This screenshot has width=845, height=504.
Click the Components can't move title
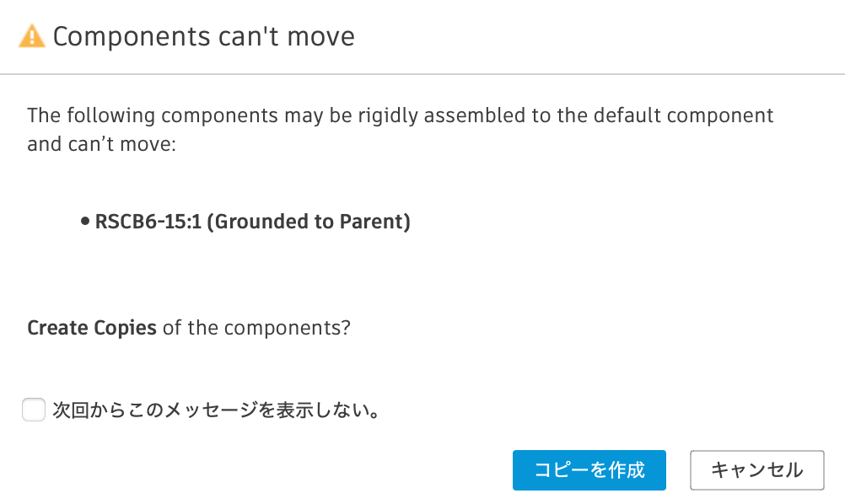click(202, 35)
